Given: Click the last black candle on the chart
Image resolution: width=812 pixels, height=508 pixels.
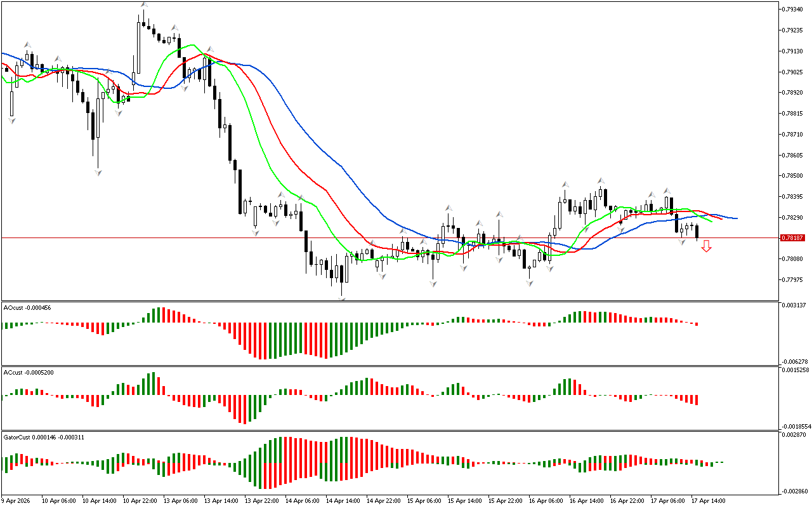Looking at the screenshot, I should (x=697, y=232).
